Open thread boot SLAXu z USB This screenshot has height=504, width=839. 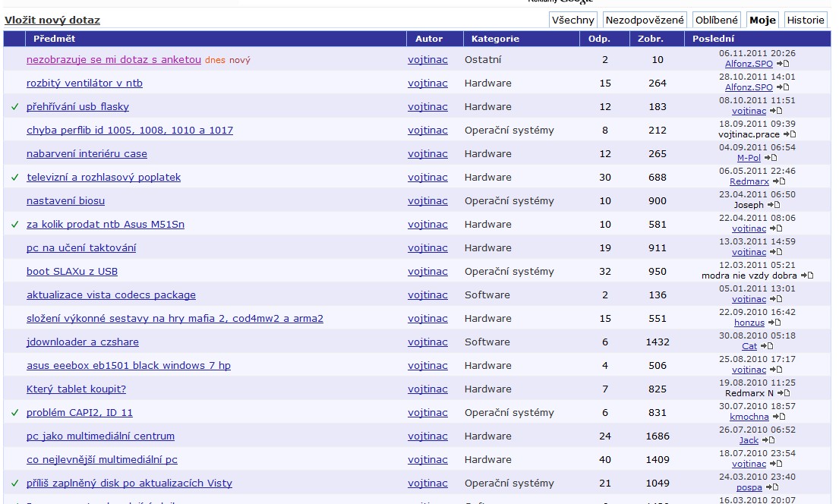pyautogui.click(x=72, y=272)
